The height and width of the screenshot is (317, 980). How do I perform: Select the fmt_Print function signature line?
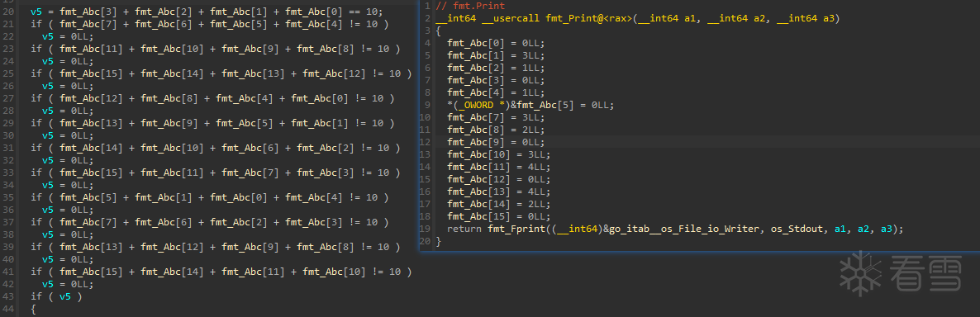(638, 19)
